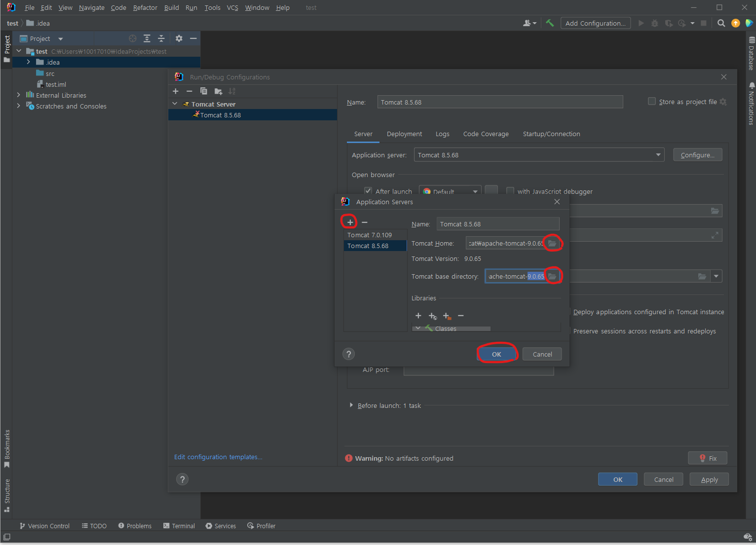This screenshot has height=545, width=756.
Task: Click Tomcat Home path field
Action: (x=505, y=243)
